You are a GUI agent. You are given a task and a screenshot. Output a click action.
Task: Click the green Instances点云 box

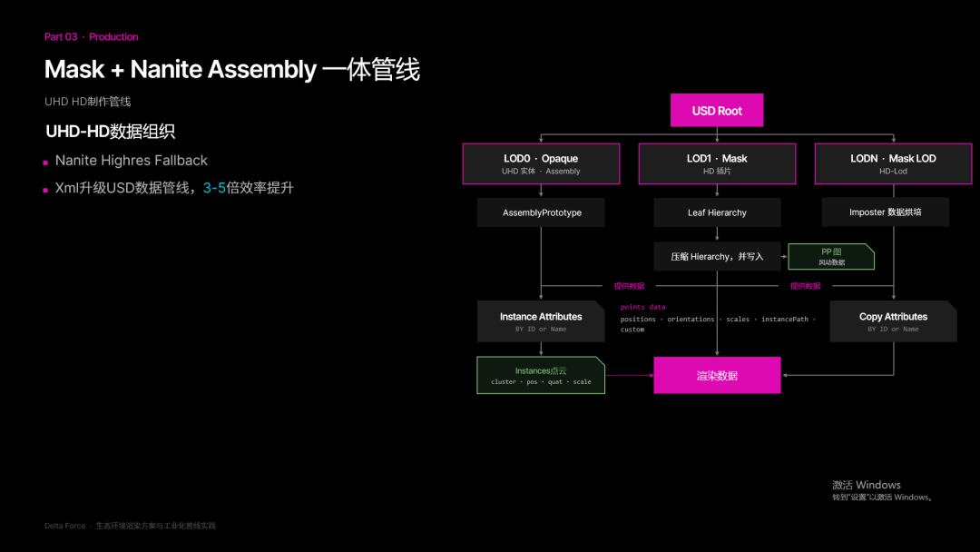(x=541, y=375)
